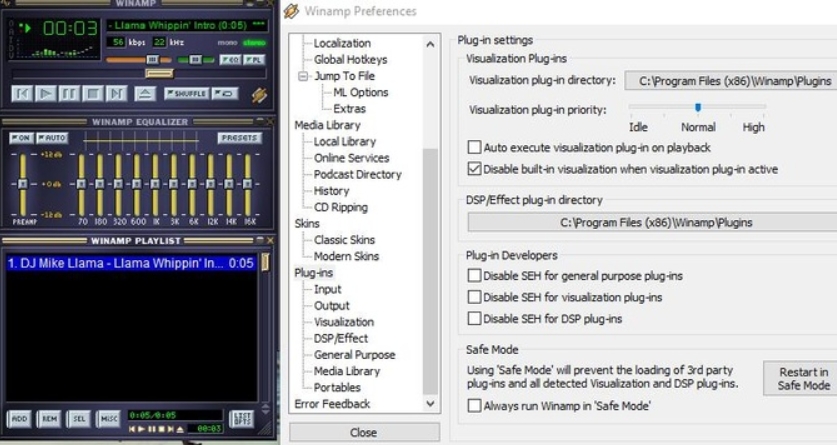Click the Visualization plug-in directory path button
Viewport: 837px width, 445px height.
[731, 81]
